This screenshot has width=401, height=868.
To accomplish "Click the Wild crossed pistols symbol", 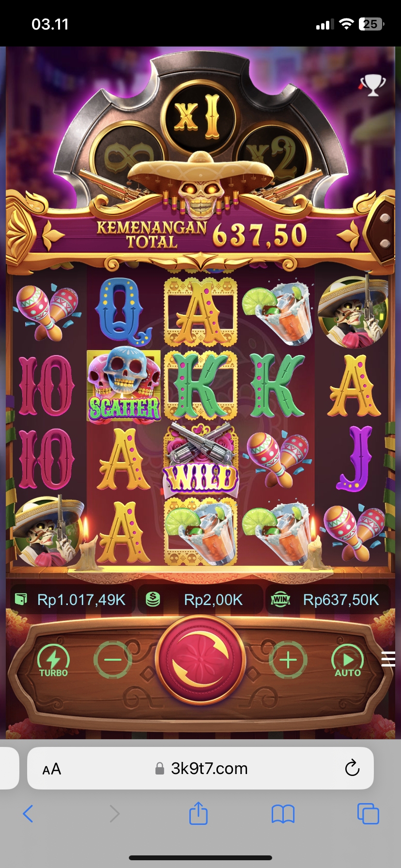I will 200,460.
